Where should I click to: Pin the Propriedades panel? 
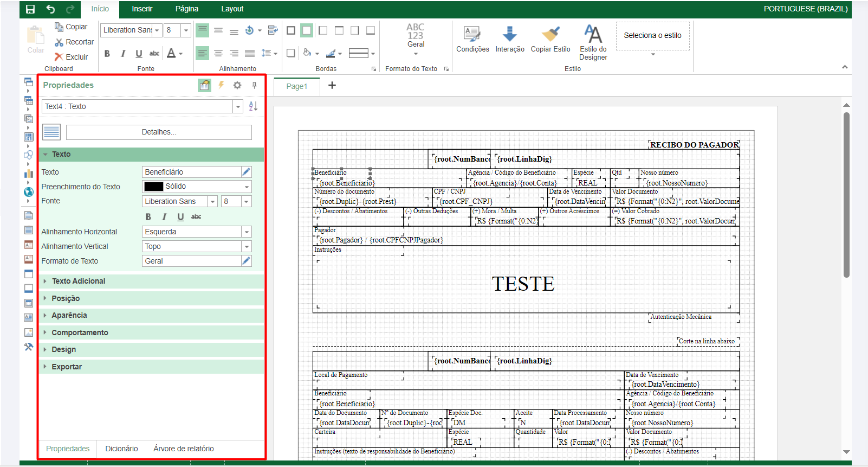click(x=254, y=85)
